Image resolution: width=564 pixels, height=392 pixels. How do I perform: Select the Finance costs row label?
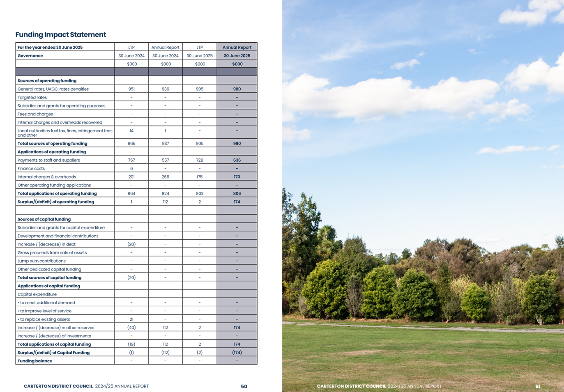(x=31, y=169)
